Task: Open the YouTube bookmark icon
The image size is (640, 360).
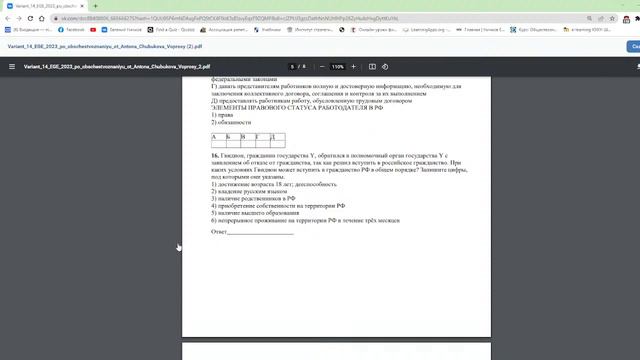Action: tap(93, 30)
